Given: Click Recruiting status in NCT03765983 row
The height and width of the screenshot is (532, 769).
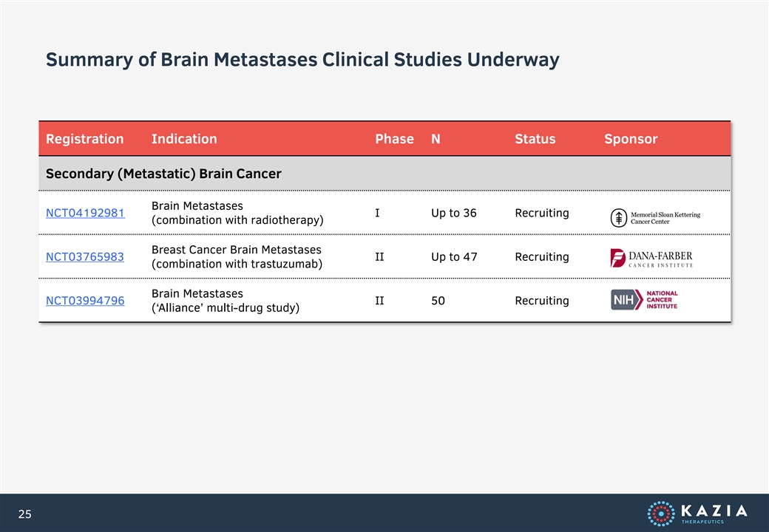Looking at the screenshot, I should [542, 256].
